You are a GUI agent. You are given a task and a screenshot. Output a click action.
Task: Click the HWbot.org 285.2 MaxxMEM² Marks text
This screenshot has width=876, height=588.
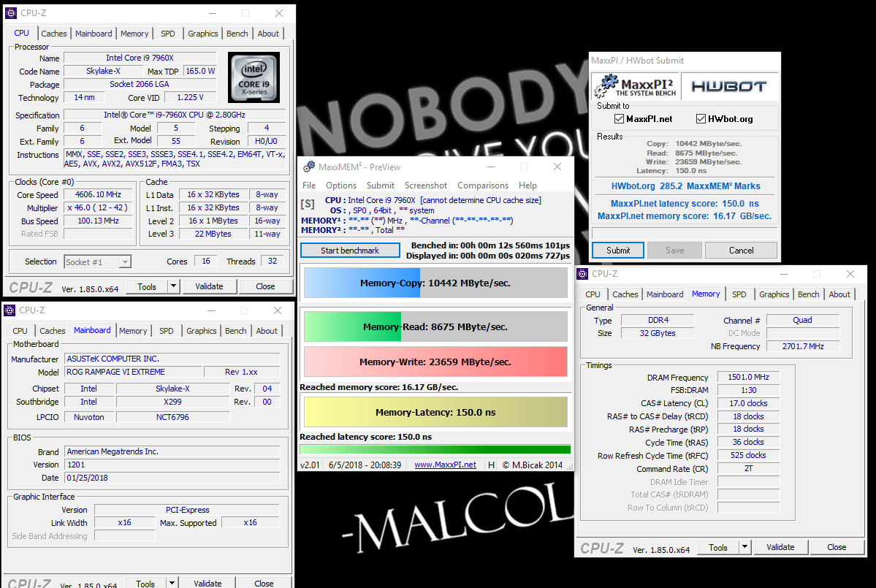point(685,186)
